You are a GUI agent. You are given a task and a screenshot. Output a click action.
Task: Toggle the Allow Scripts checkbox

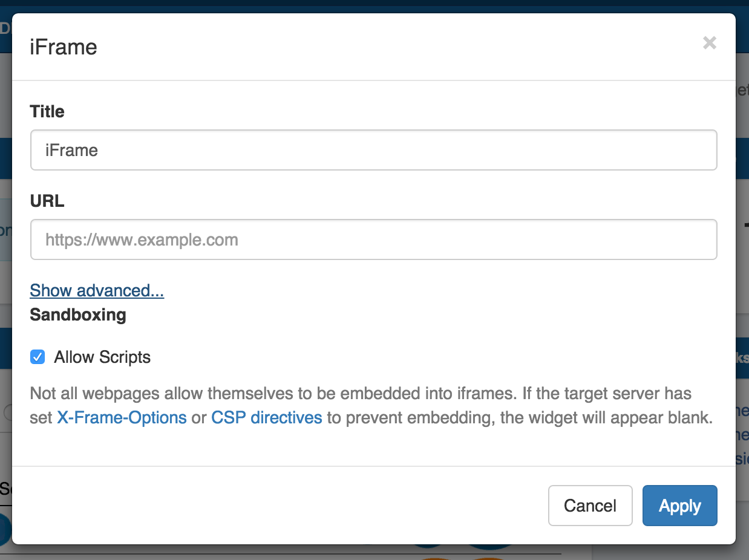pyautogui.click(x=38, y=357)
